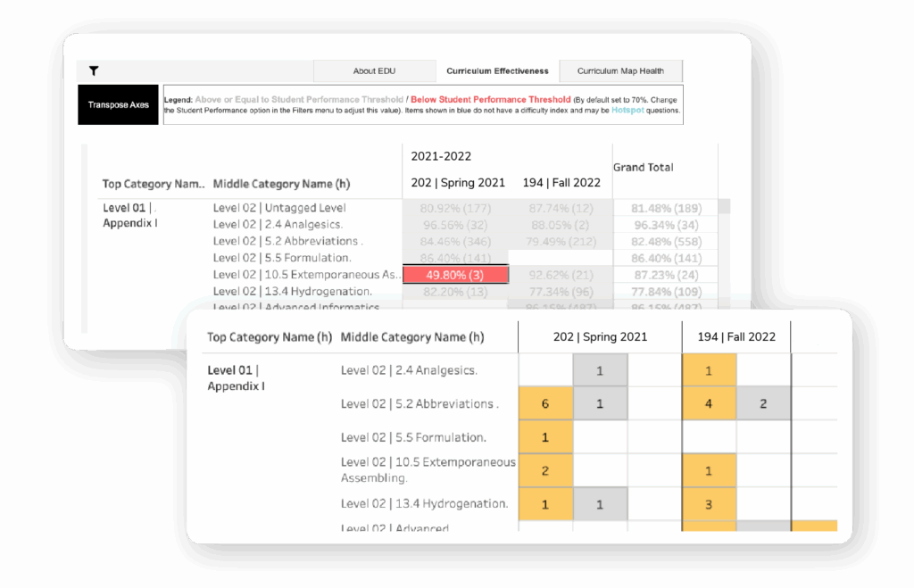914x588 pixels.
Task: Select the 82.48% (558) grand total value
Action: [x=665, y=242]
